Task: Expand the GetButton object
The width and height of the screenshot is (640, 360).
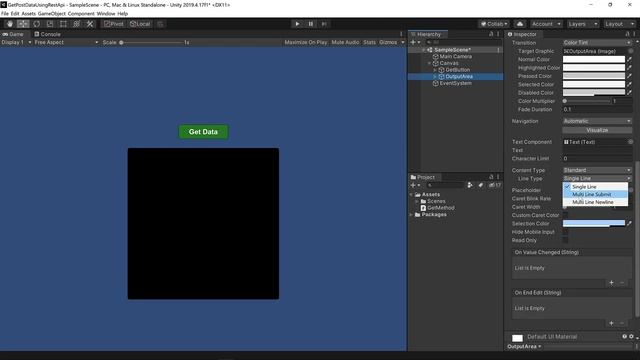Action: pos(435,70)
